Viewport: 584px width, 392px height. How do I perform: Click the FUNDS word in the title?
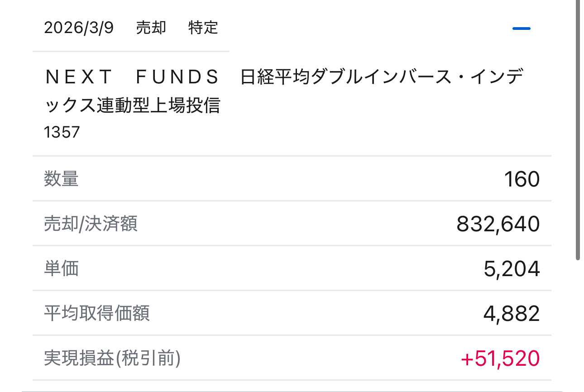(x=177, y=78)
